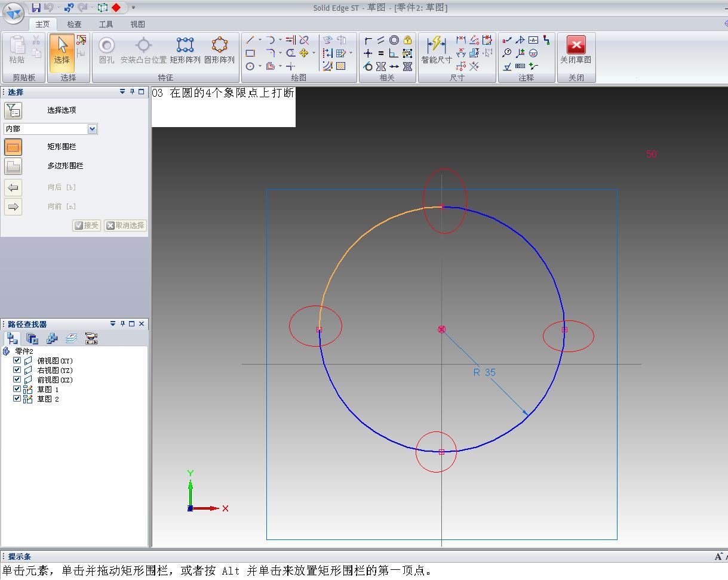
Task: Click the Distance Between dimension icon
Action: click(461, 40)
